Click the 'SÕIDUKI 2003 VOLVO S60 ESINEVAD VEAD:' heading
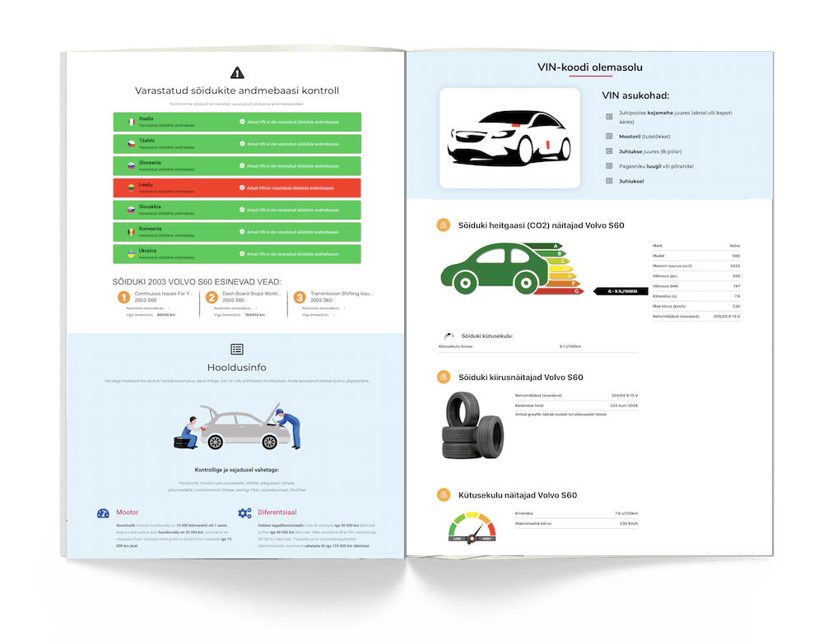Image resolution: width=823 pixels, height=644 pixels. pyautogui.click(x=197, y=281)
